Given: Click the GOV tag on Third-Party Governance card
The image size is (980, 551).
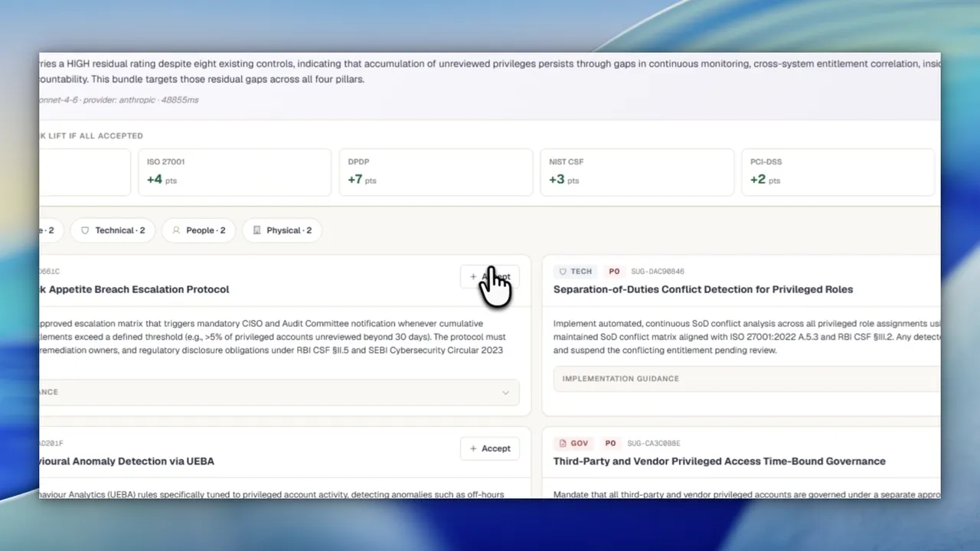Looking at the screenshot, I should pyautogui.click(x=573, y=443).
